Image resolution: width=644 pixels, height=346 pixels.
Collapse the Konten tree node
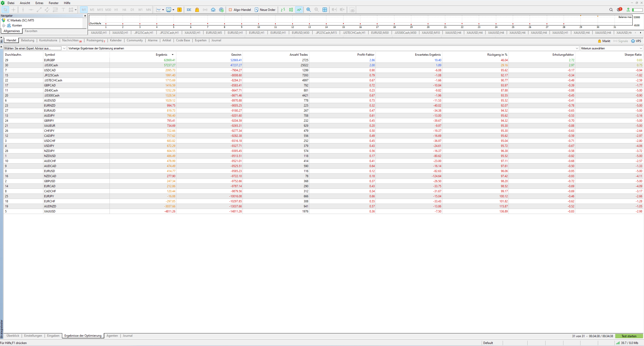pyautogui.click(x=4, y=25)
